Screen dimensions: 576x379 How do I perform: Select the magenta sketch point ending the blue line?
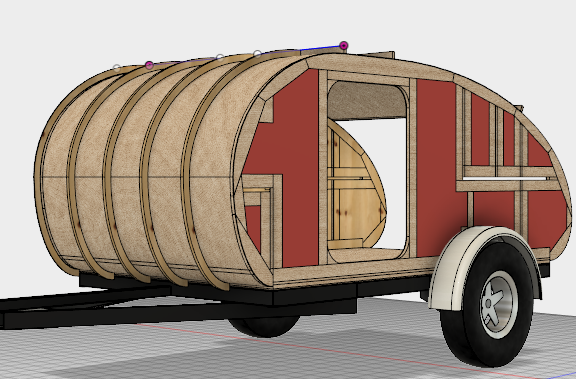tap(343, 46)
